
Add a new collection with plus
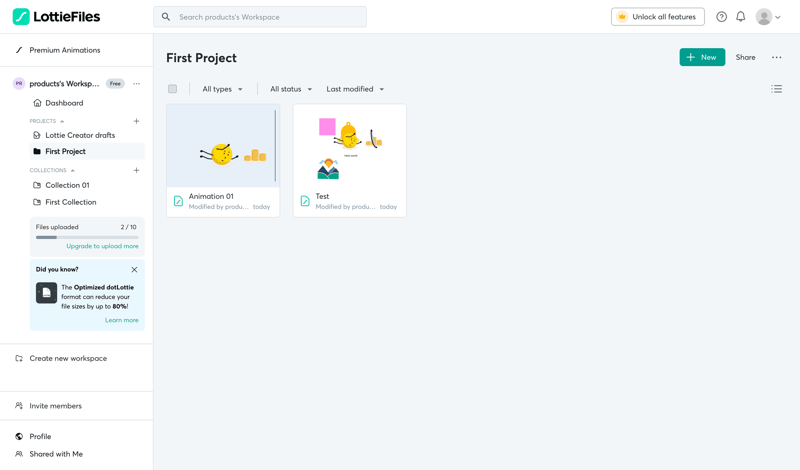coord(136,170)
